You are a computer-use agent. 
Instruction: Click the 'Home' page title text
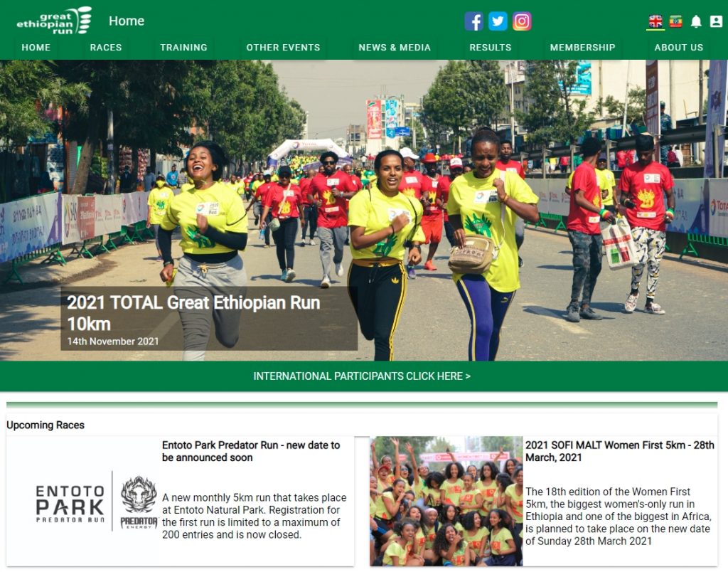[127, 21]
